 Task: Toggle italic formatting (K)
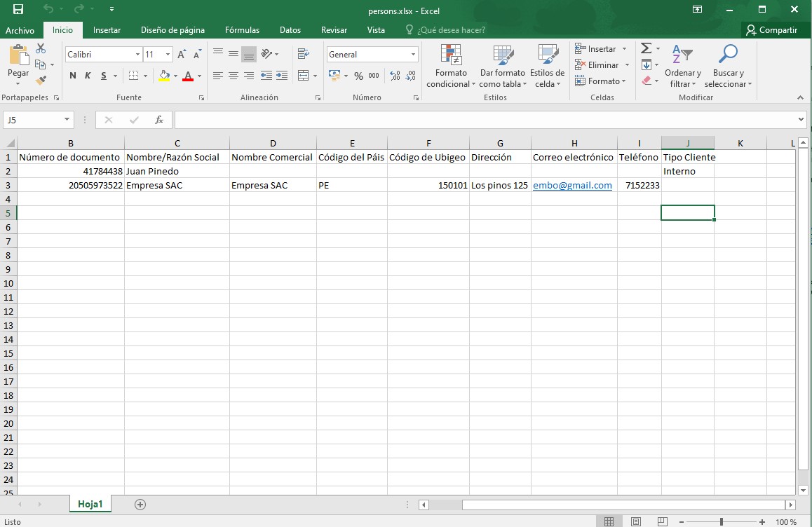[88, 76]
